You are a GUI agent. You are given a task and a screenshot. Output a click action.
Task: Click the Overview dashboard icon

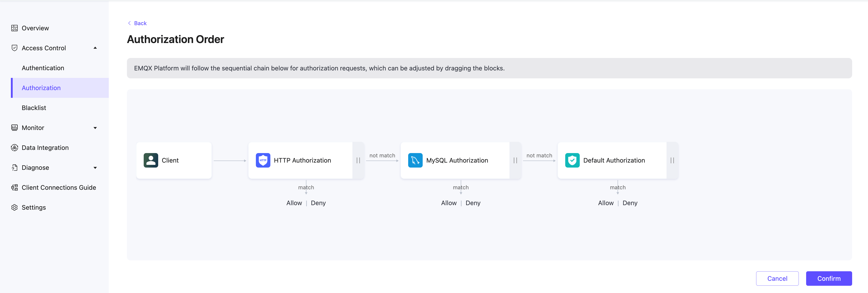pos(15,28)
